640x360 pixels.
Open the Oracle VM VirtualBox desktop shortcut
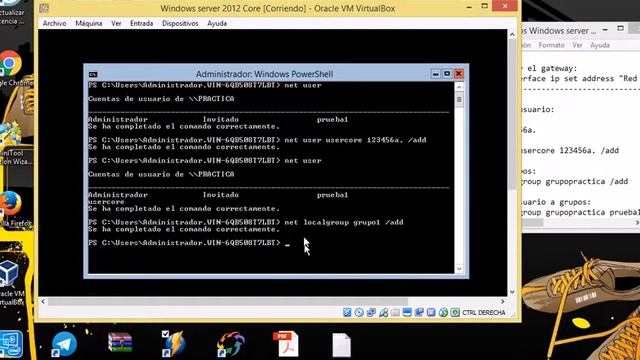point(9,273)
